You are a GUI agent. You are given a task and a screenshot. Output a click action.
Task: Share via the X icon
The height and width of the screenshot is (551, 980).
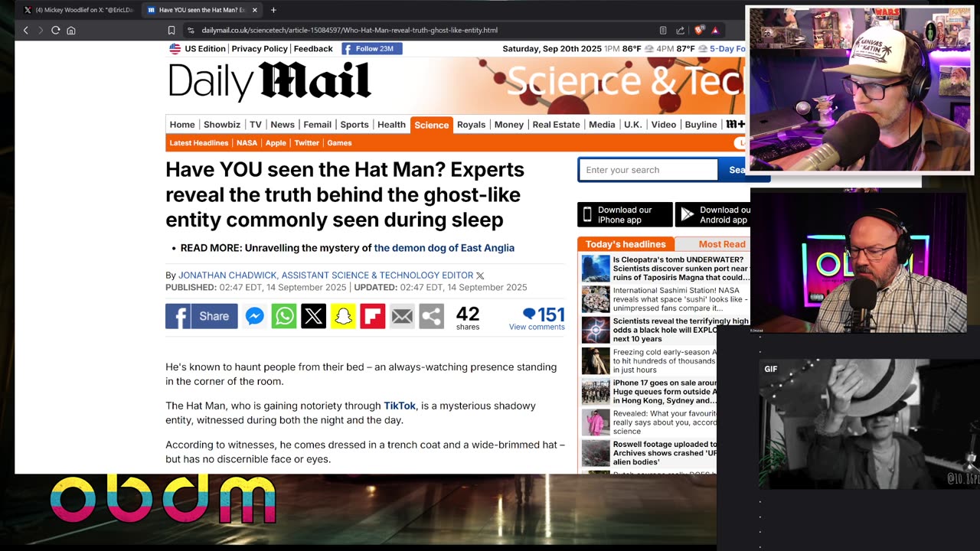tap(313, 316)
